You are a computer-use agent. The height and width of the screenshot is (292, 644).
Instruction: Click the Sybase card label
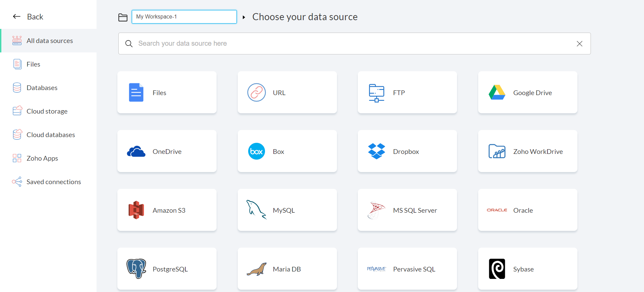click(523, 269)
